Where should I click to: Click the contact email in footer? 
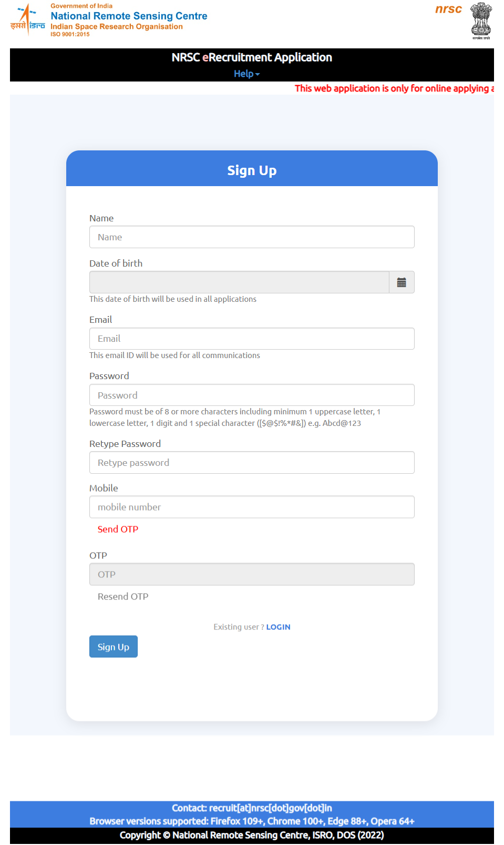(270, 808)
